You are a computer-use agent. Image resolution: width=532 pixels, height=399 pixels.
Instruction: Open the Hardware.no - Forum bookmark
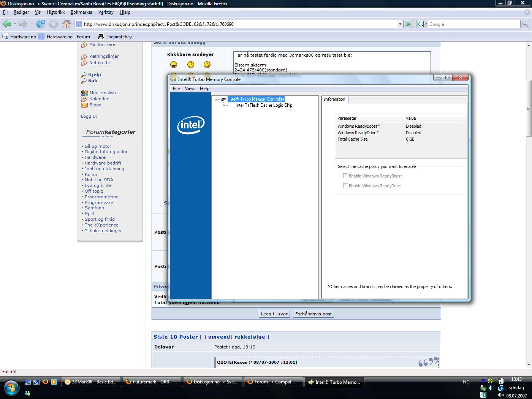pyautogui.click(x=67, y=37)
